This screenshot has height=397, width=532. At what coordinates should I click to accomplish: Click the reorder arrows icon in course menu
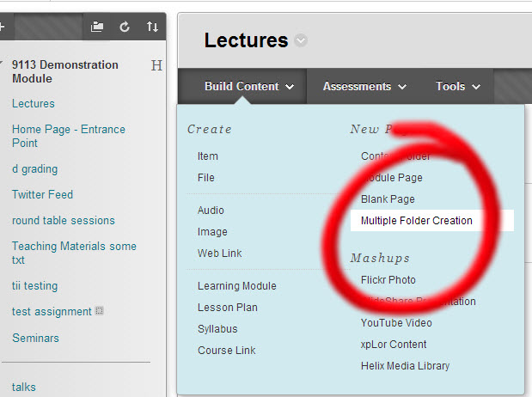(x=152, y=27)
